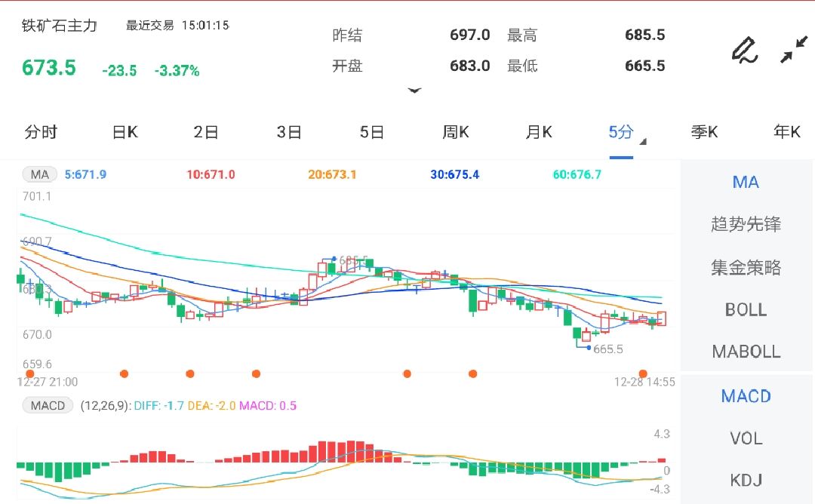Select the BOLL indicator

[x=746, y=309]
